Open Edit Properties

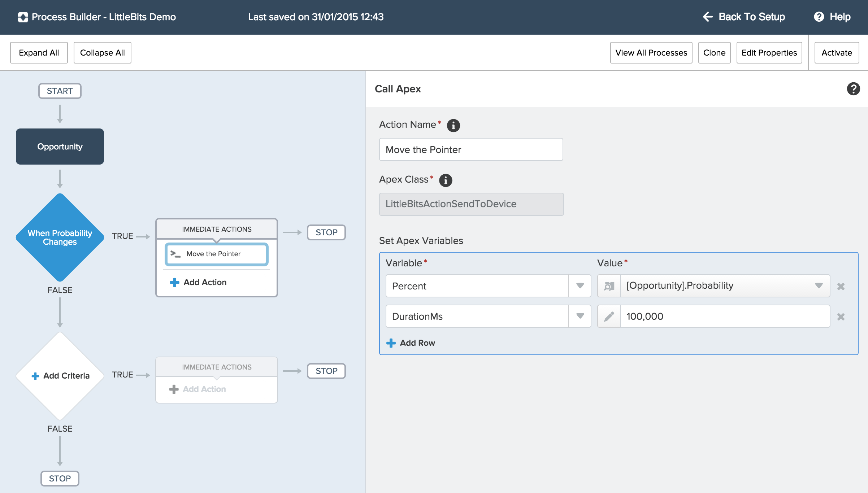[769, 53]
